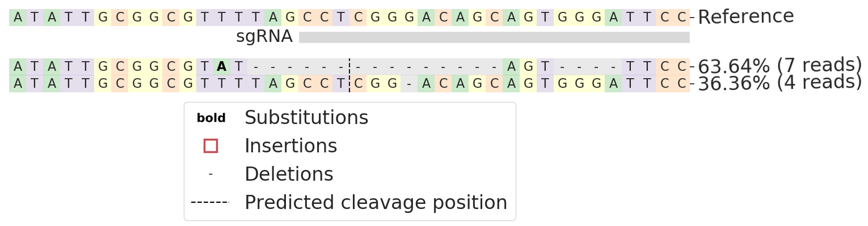Click the Predicted cleavage position text
This screenshot has width=868, height=226.
pos(376,203)
